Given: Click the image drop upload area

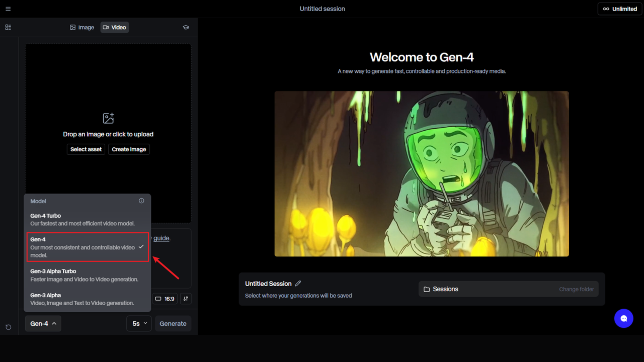Looking at the screenshot, I should point(108,133).
